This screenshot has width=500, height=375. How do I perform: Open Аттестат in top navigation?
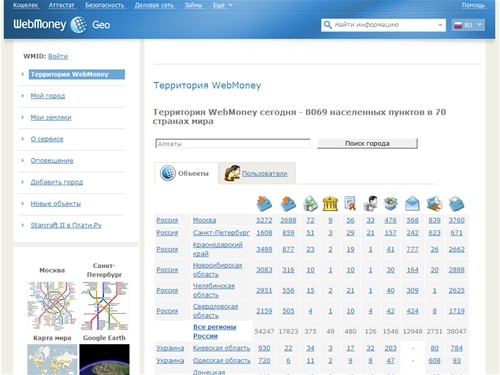coord(62,5)
